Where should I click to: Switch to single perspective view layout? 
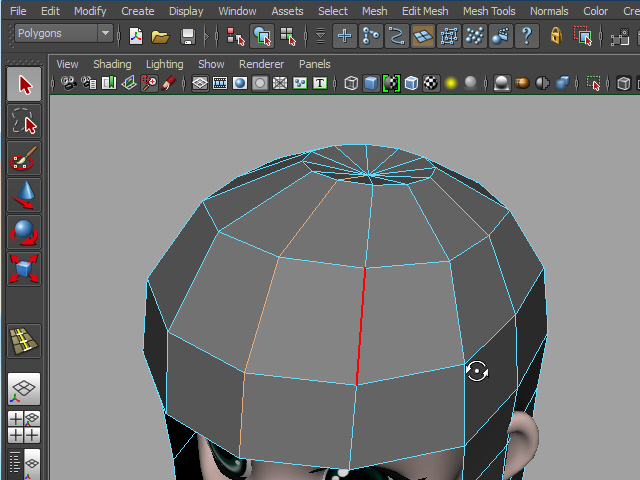point(24,389)
